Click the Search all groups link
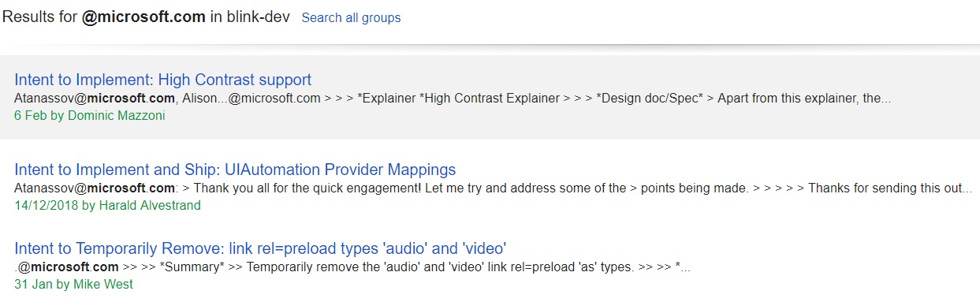The width and height of the screenshot is (980, 302). tap(351, 17)
